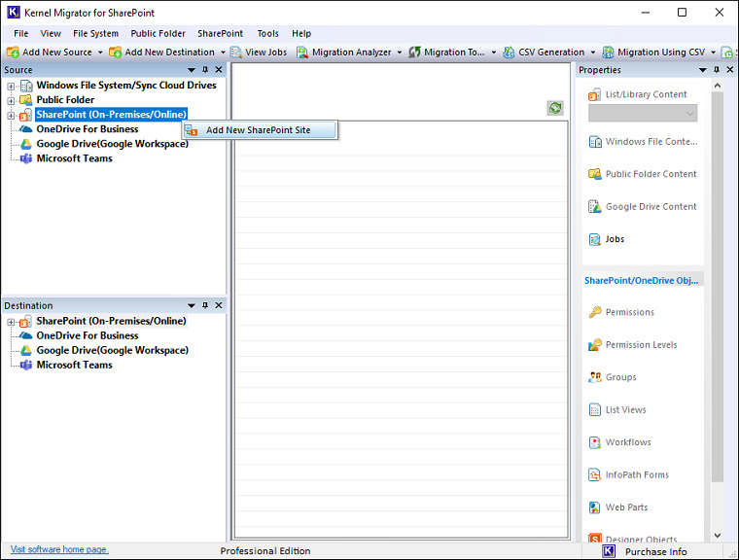Click Purchase Info in status bar

[655, 551]
